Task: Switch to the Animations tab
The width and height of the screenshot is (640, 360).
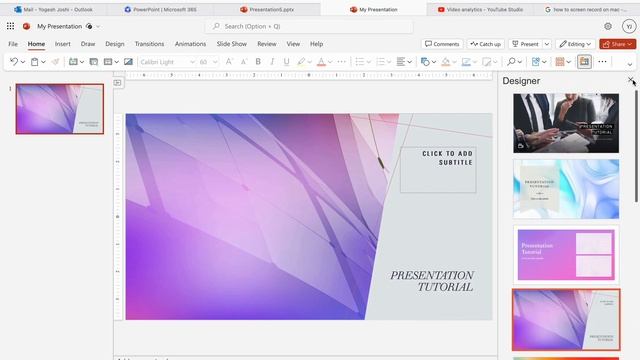Action: [190, 44]
